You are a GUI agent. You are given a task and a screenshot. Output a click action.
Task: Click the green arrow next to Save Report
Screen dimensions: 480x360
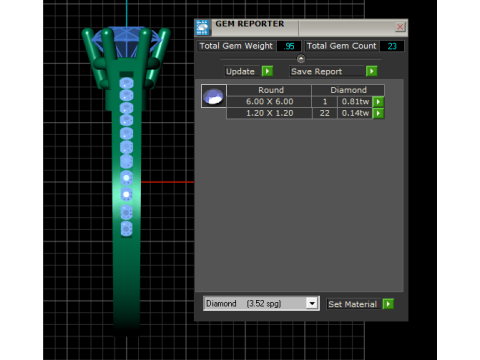click(x=372, y=71)
